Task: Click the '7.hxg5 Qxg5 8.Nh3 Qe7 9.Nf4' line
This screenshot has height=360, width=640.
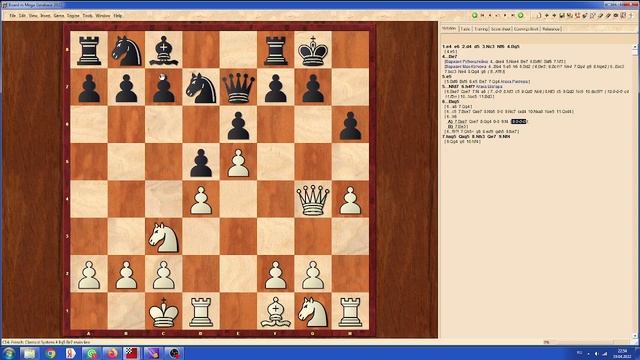Action: tap(476, 136)
